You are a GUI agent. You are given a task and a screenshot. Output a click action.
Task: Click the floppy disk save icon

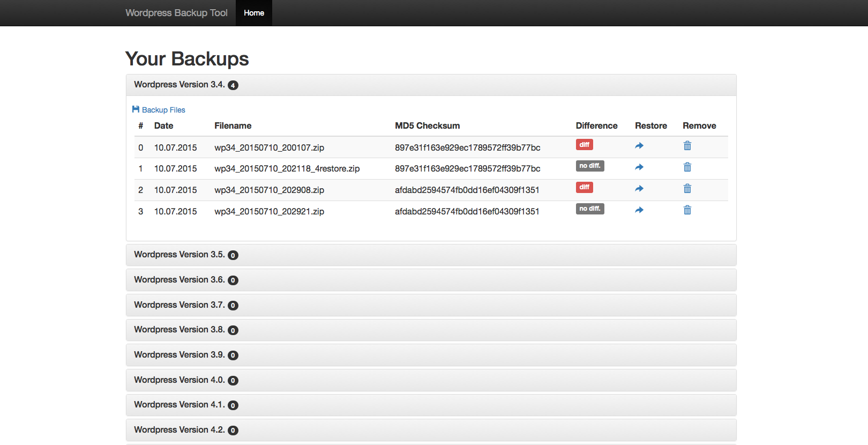tap(136, 109)
